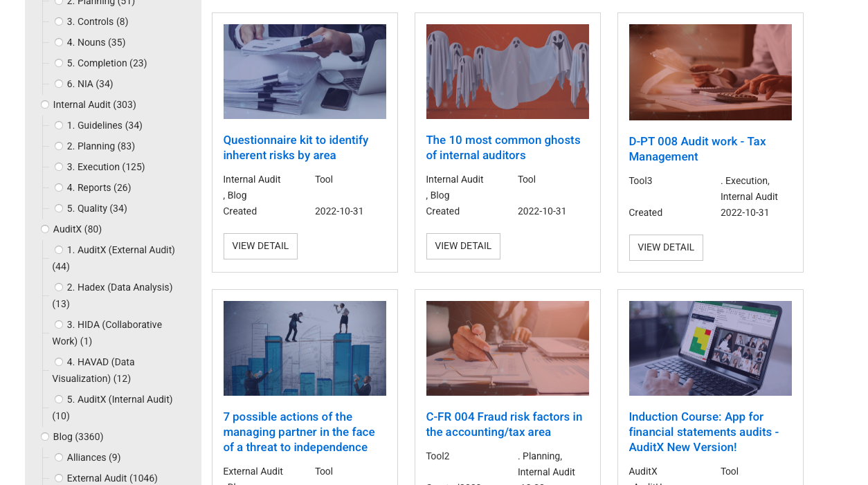Image resolution: width=868 pixels, height=485 pixels.
Task: Click VIEW DETAIL on D-PT 008 card
Action: pyautogui.click(x=666, y=248)
